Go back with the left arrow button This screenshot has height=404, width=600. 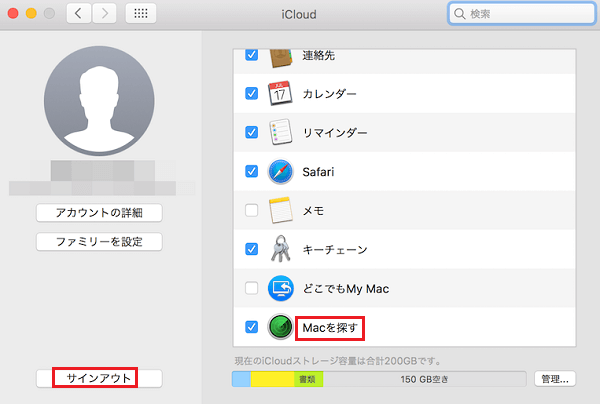(79, 14)
